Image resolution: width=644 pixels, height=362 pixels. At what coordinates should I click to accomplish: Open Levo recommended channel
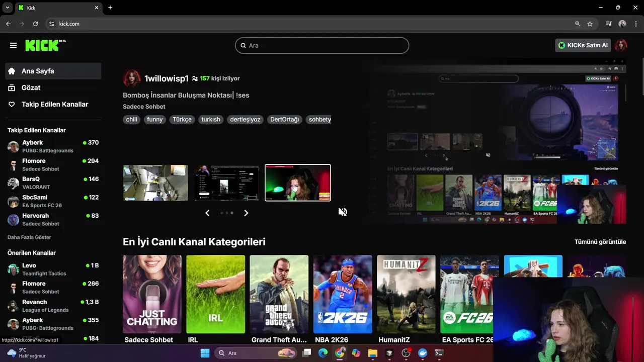pos(53,269)
